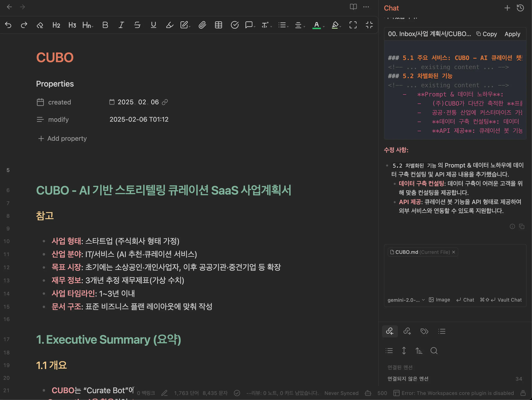
Task: Open the created date link icon
Action: 165,102
